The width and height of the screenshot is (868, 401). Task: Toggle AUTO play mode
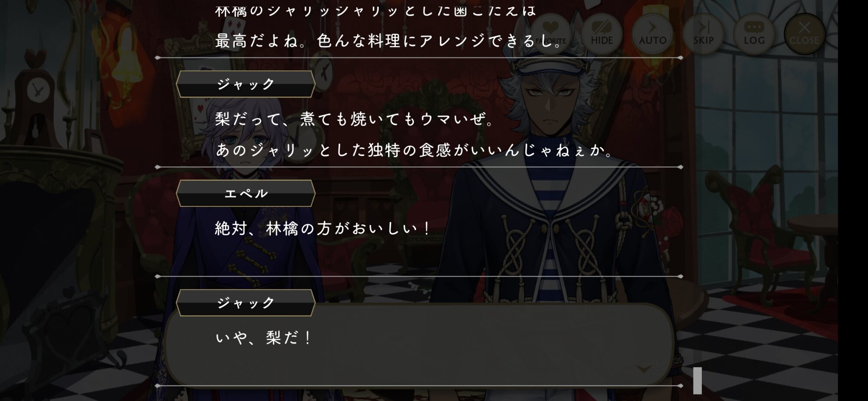(x=652, y=33)
